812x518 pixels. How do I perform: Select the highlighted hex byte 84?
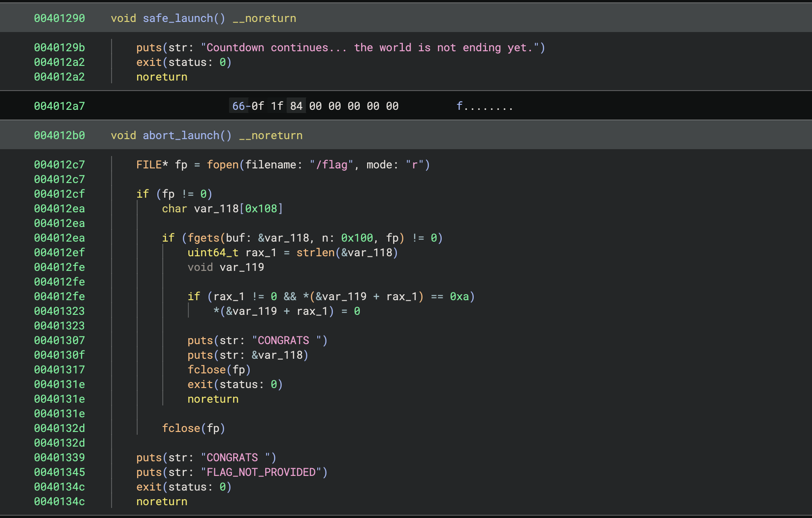click(296, 106)
